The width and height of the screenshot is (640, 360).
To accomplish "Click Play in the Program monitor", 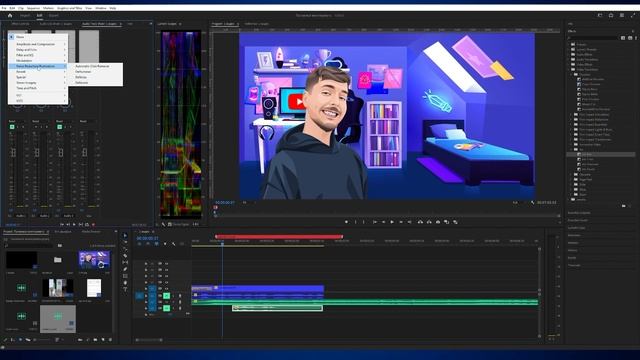I will click(x=392, y=222).
